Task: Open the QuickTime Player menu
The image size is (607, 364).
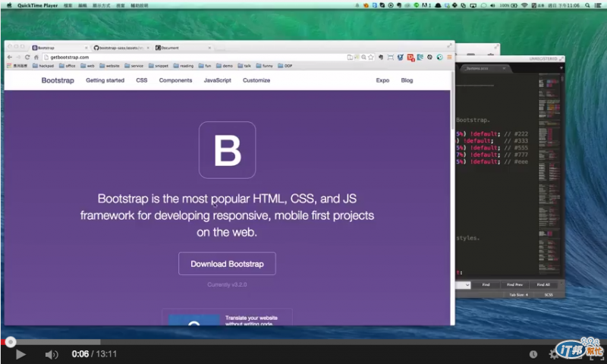Action: pos(37,5)
